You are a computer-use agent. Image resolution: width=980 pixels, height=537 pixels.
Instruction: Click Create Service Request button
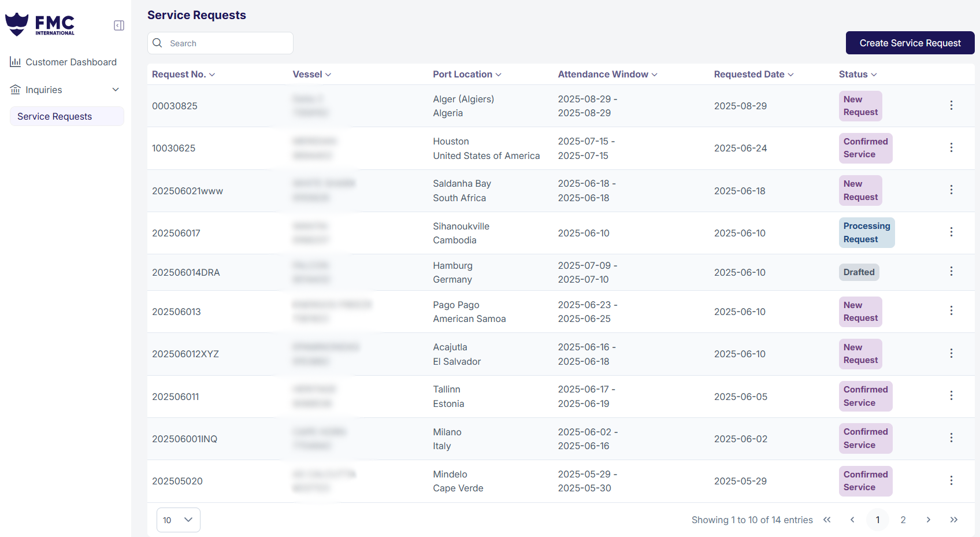click(910, 43)
